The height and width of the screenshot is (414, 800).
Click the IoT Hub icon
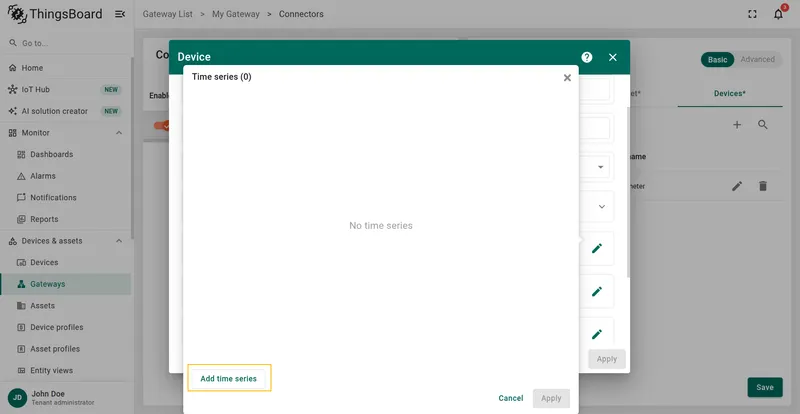coord(13,89)
